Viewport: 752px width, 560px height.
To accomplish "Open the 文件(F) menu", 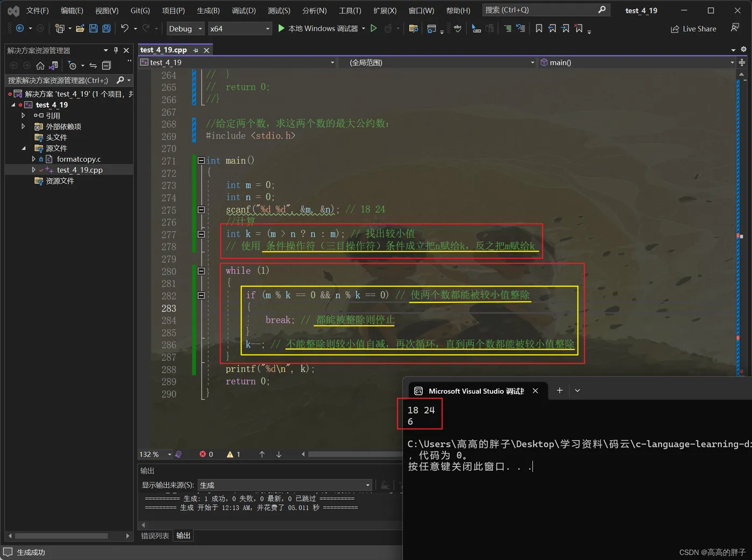I will pyautogui.click(x=38, y=10).
